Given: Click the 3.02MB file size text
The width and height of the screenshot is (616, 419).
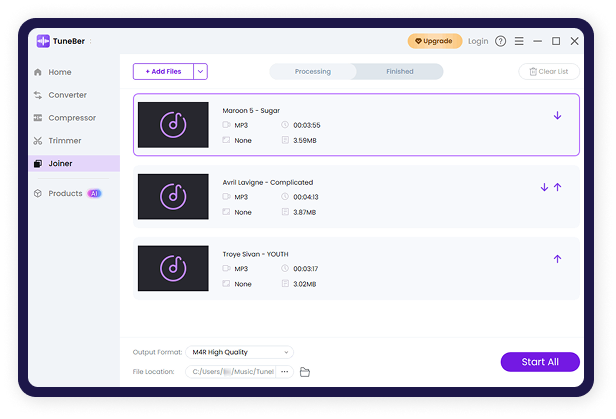Looking at the screenshot, I should tap(304, 284).
